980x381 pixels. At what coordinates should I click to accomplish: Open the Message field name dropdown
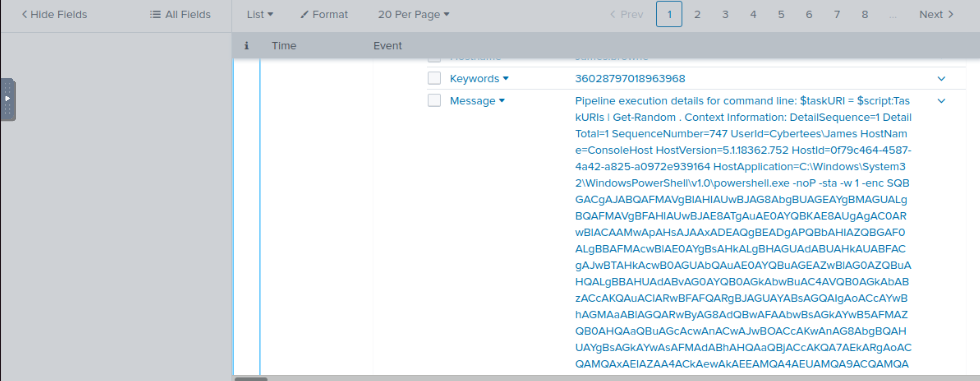point(477,101)
